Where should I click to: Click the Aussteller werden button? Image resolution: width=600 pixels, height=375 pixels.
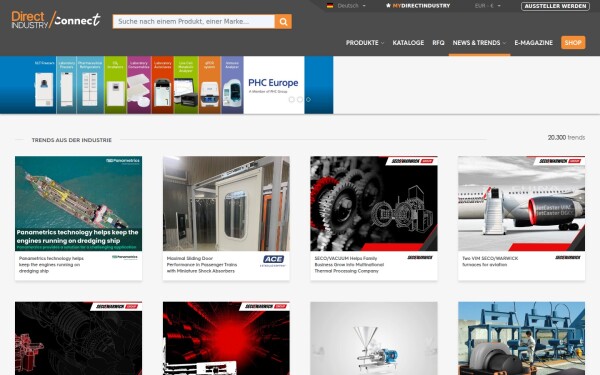tap(555, 6)
